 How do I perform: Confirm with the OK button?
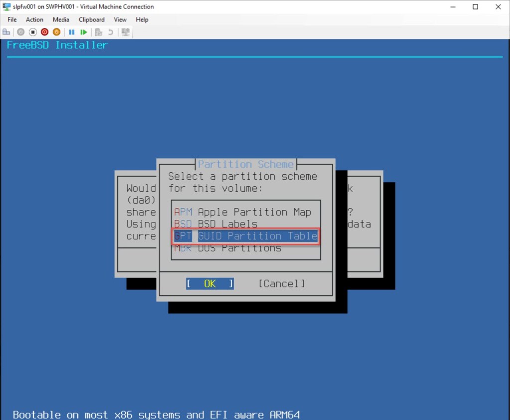(210, 284)
